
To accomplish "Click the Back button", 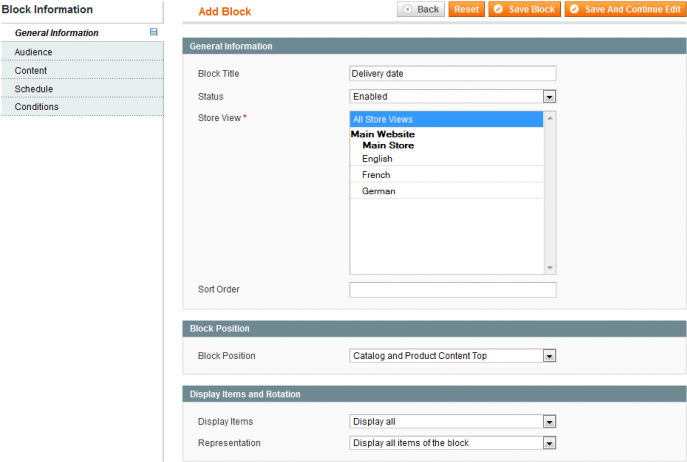I will pos(421,9).
